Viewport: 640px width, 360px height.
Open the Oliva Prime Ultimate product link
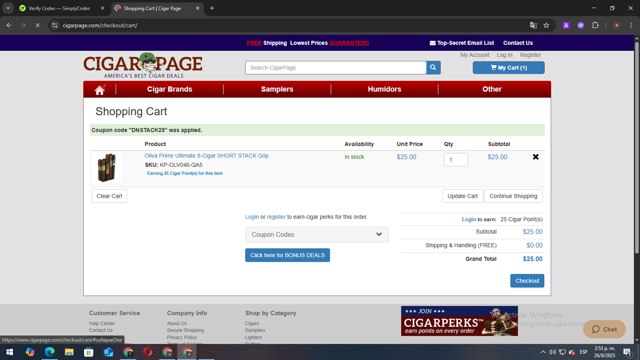pos(207,156)
